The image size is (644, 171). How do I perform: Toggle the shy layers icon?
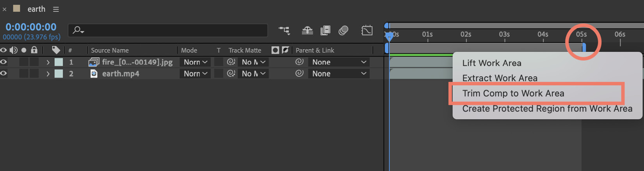(307, 30)
